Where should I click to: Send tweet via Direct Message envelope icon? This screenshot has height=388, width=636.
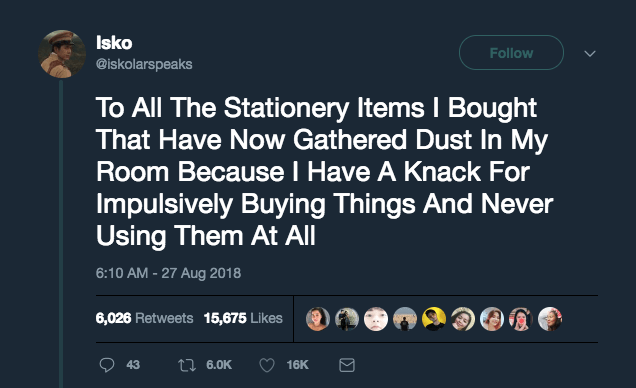[347, 365]
